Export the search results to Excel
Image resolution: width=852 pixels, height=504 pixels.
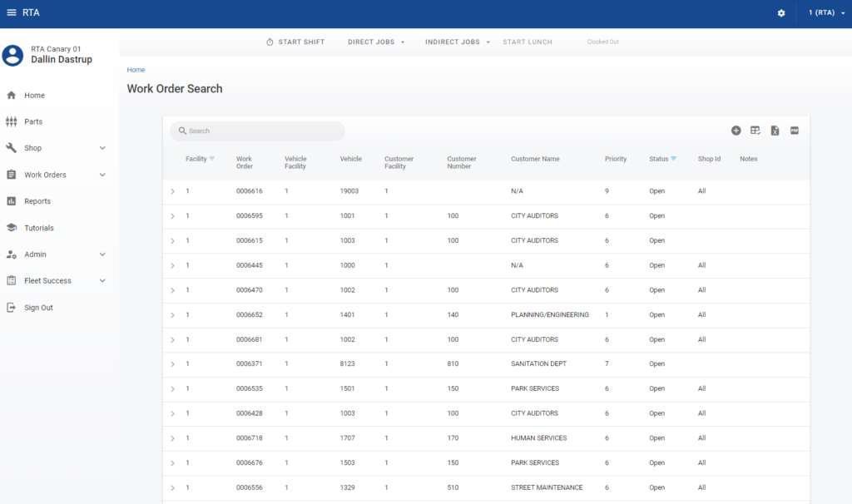774,131
